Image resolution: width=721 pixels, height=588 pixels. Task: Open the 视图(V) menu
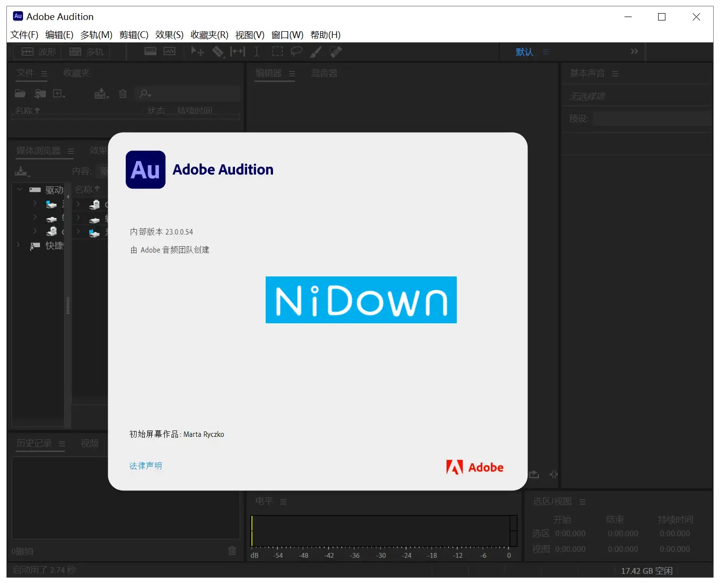click(250, 35)
